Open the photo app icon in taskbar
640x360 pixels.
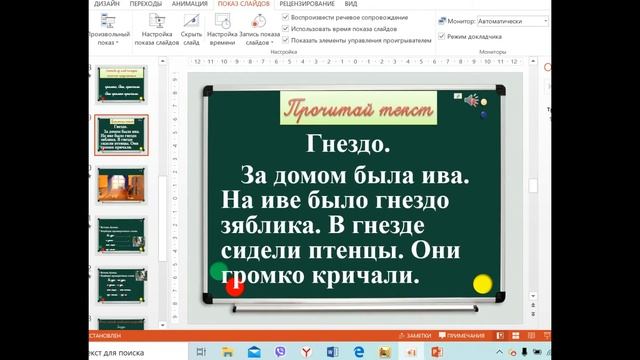384,352
